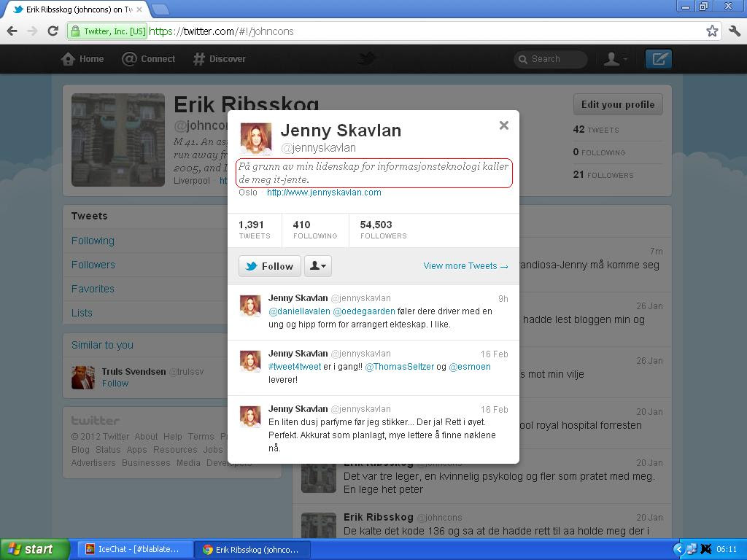Viewport: 747px width, 560px height.
Task: Click the browser address bar URL
Action: pos(222,31)
